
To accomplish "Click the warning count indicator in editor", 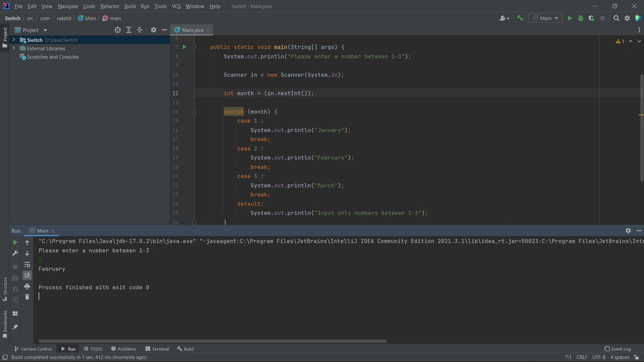I will (x=620, y=41).
